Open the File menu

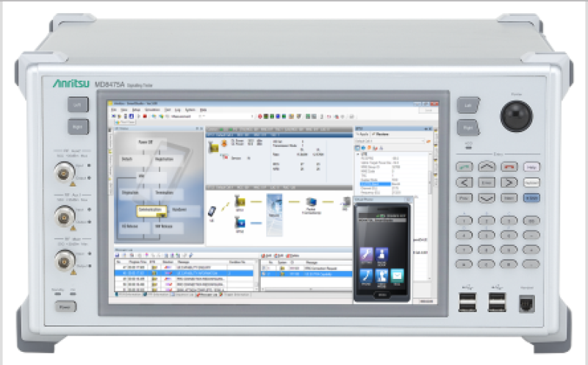(114, 110)
